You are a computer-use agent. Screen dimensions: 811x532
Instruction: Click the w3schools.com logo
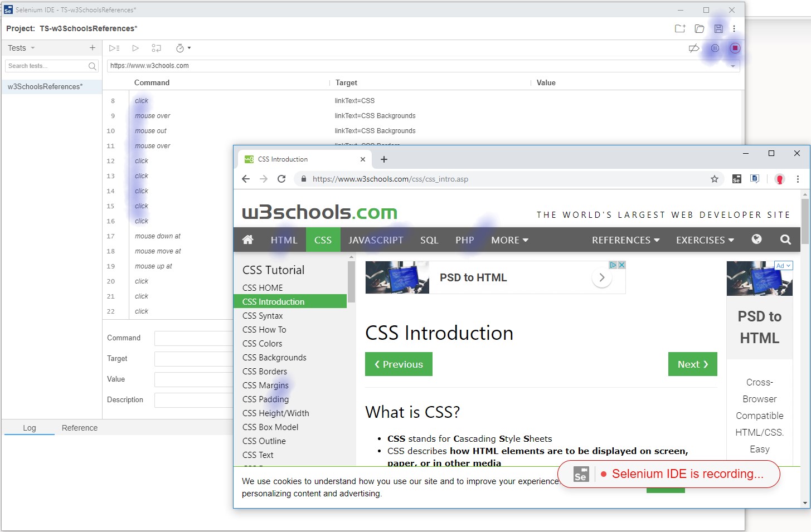319,212
